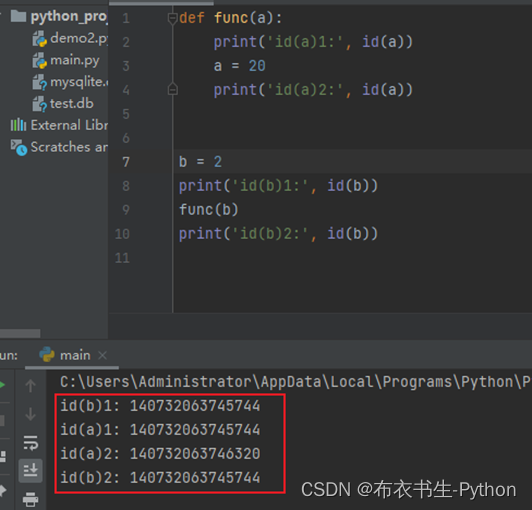
Task: Click the 'func(b)' call line
Action: click(209, 210)
